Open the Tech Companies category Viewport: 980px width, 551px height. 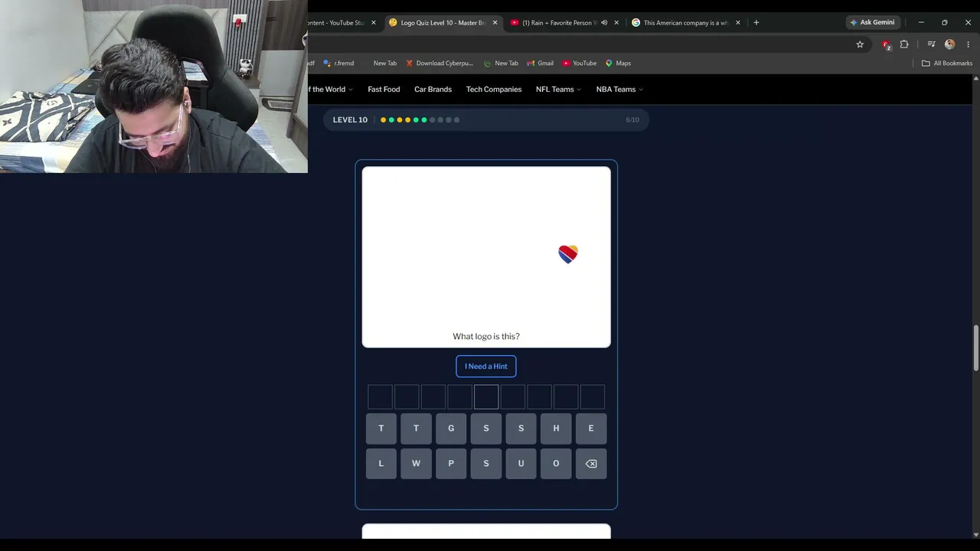pyautogui.click(x=494, y=90)
